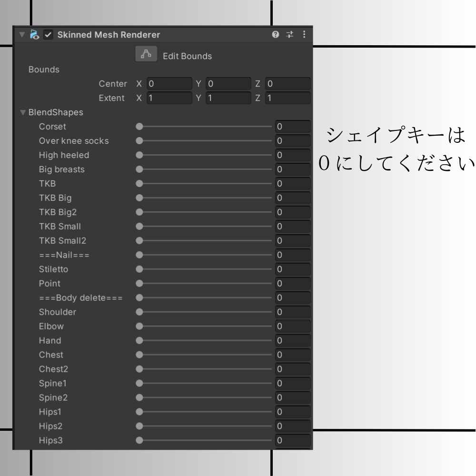
Task: Open Skinned Mesh Renderer help reference
Action: coord(275,34)
